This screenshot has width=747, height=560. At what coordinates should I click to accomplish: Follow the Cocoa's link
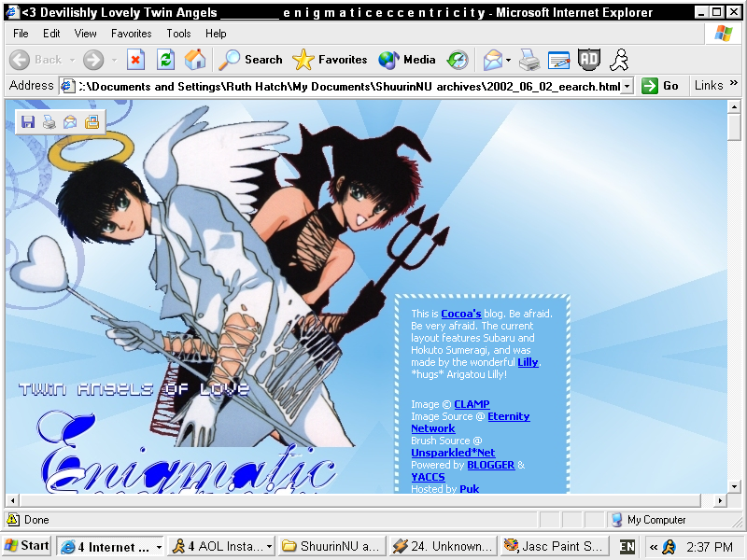coord(461,314)
